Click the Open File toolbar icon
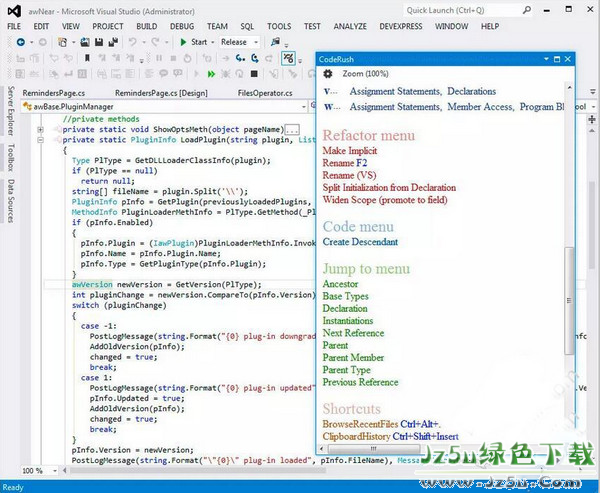This screenshot has width=601, height=495. click(x=85, y=42)
